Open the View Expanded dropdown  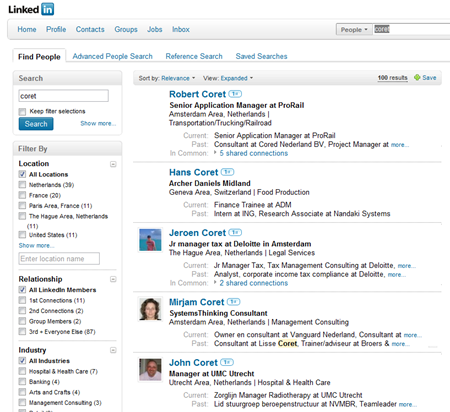coord(237,78)
